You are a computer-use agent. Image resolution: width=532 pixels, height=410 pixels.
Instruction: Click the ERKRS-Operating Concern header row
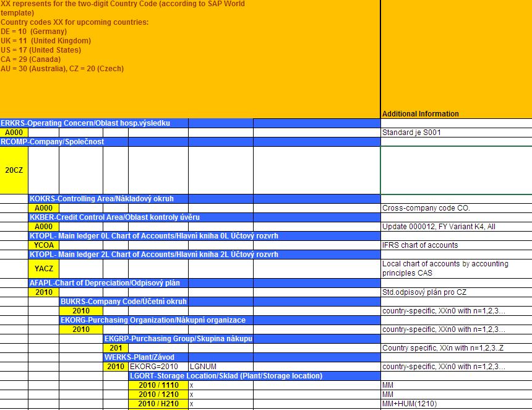click(190, 123)
